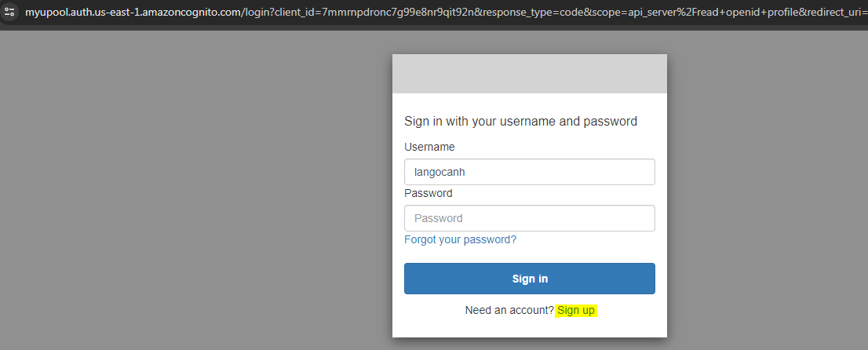
Task: Click the gray banner atop the login card
Action: [529, 74]
